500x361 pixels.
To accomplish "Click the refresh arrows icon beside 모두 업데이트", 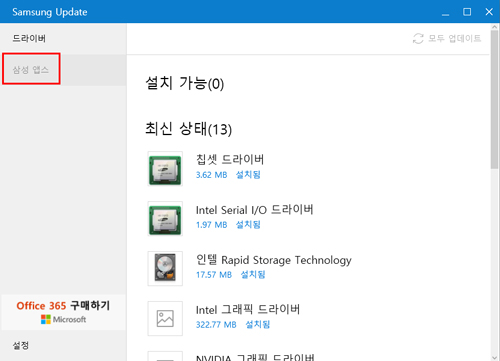I will (418, 38).
